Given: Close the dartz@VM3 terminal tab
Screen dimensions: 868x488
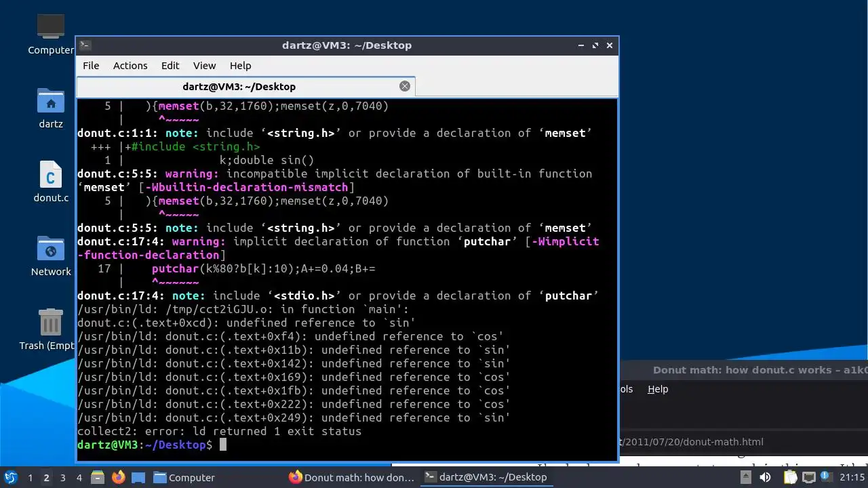Looking at the screenshot, I should 405,86.
